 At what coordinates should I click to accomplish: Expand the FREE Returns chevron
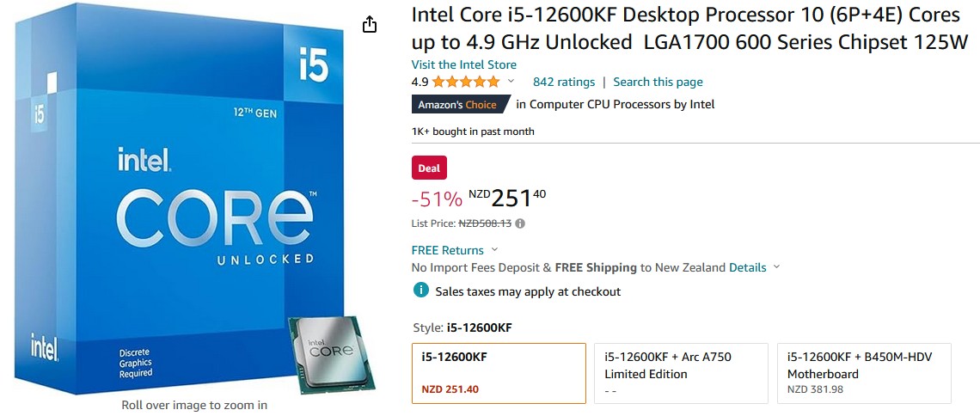493,250
